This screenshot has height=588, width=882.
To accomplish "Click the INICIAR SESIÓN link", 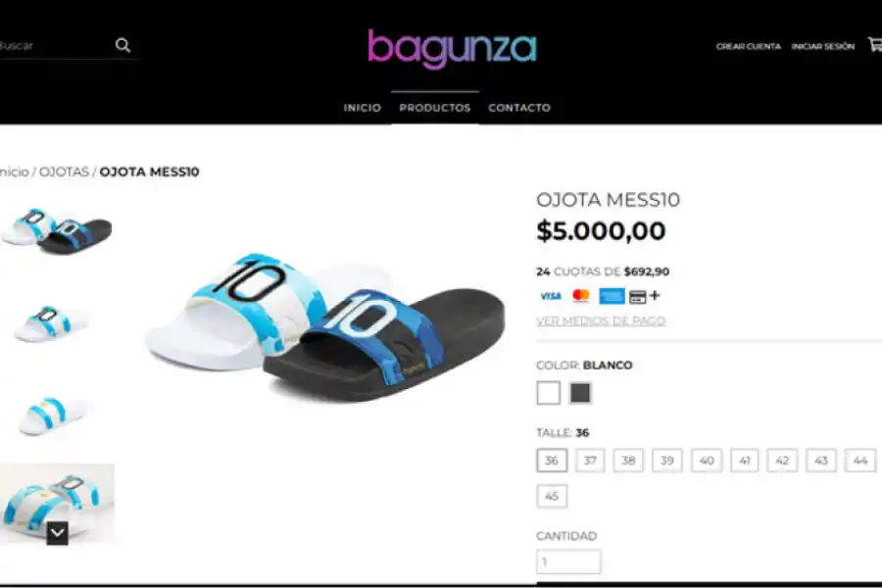I will click(823, 46).
